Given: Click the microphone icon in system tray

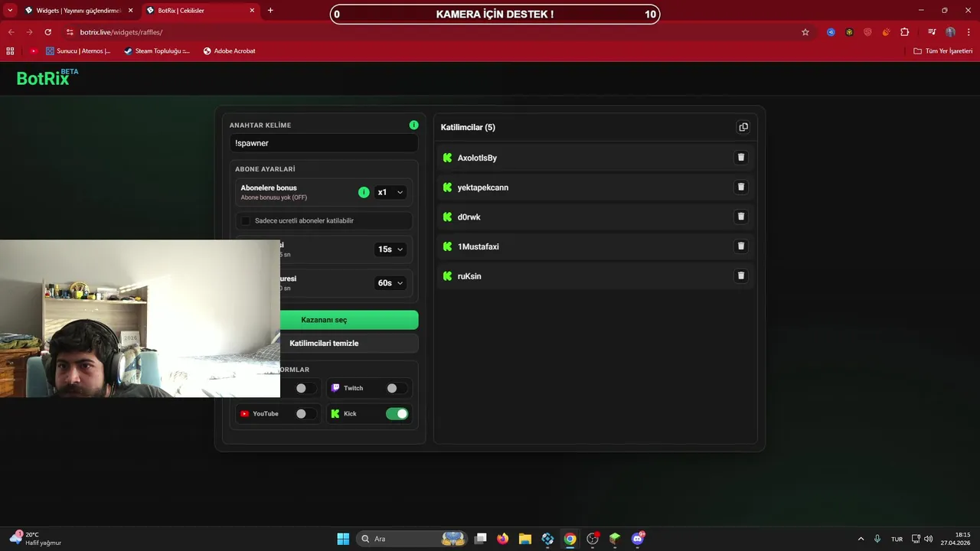Looking at the screenshot, I should tap(877, 539).
